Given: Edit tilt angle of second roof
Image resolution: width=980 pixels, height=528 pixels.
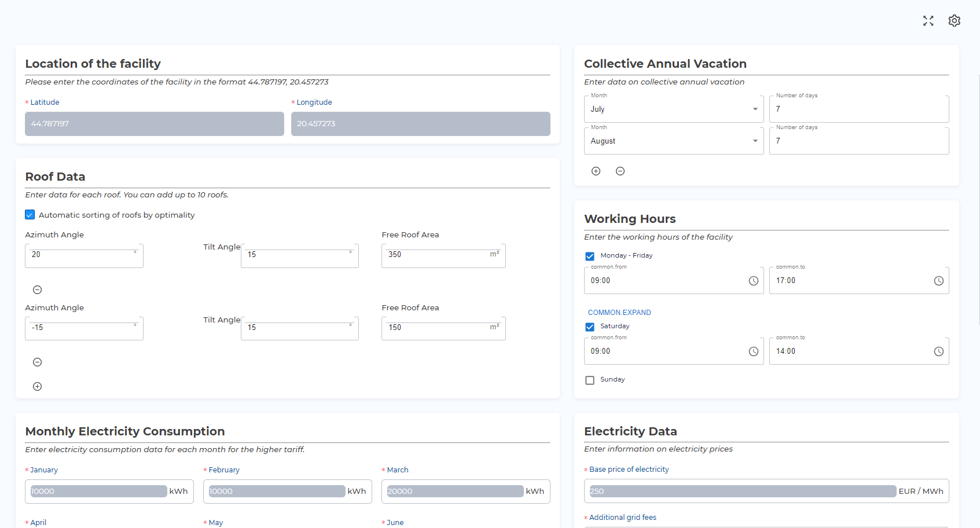Looking at the screenshot, I should [x=300, y=328].
